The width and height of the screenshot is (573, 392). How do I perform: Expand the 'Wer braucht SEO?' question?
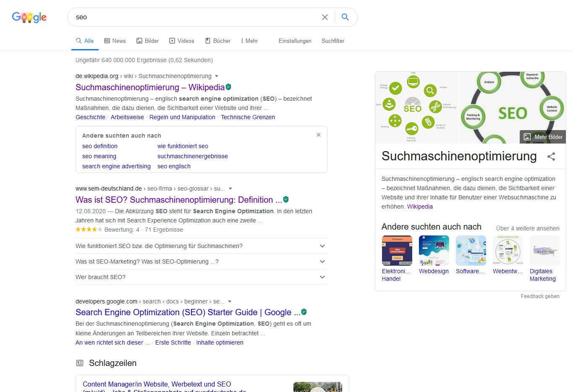coord(322,277)
